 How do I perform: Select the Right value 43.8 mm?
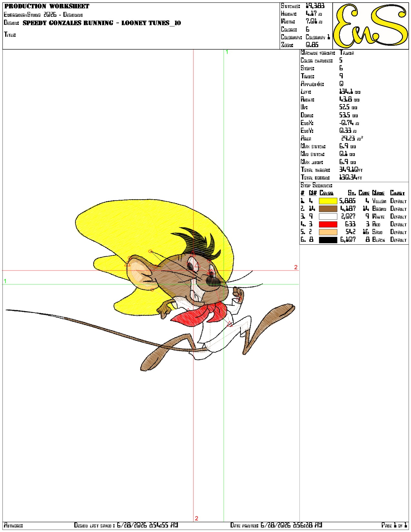click(349, 100)
